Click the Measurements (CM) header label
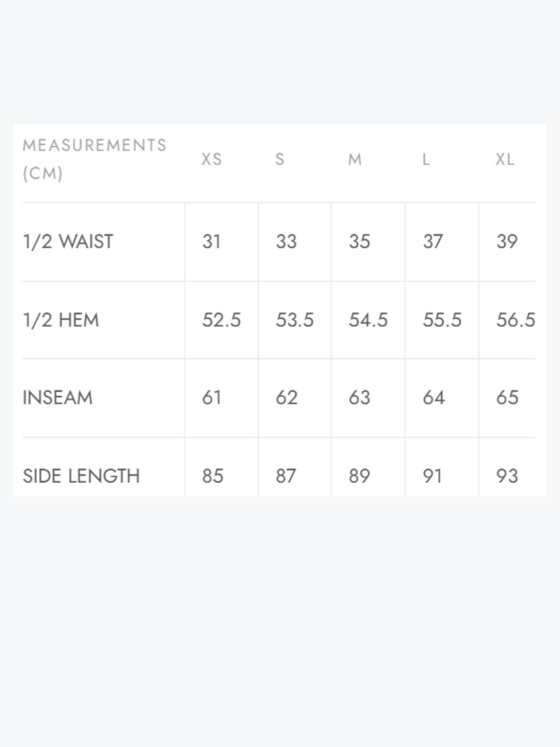Image resolution: width=560 pixels, height=747 pixels. pos(95,159)
